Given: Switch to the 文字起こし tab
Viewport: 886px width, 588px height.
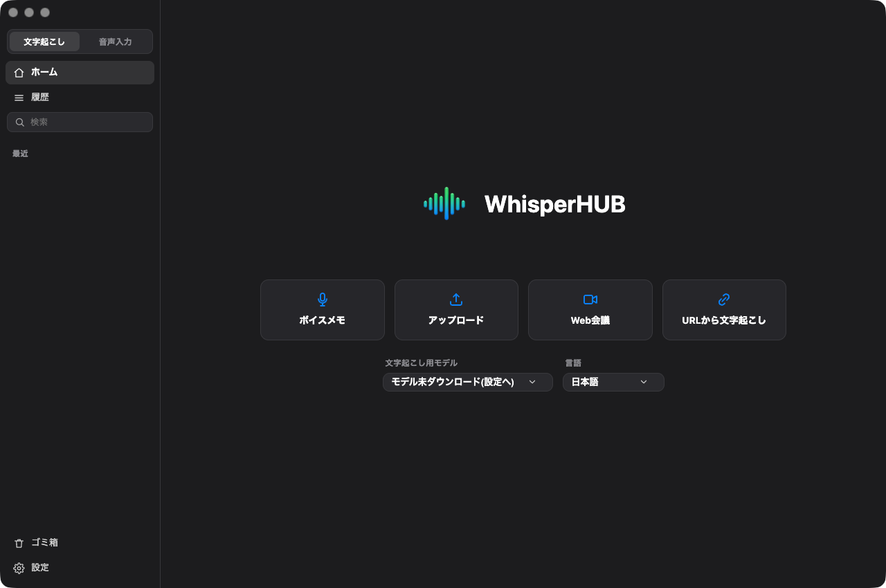Looking at the screenshot, I should pyautogui.click(x=44, y=42).
